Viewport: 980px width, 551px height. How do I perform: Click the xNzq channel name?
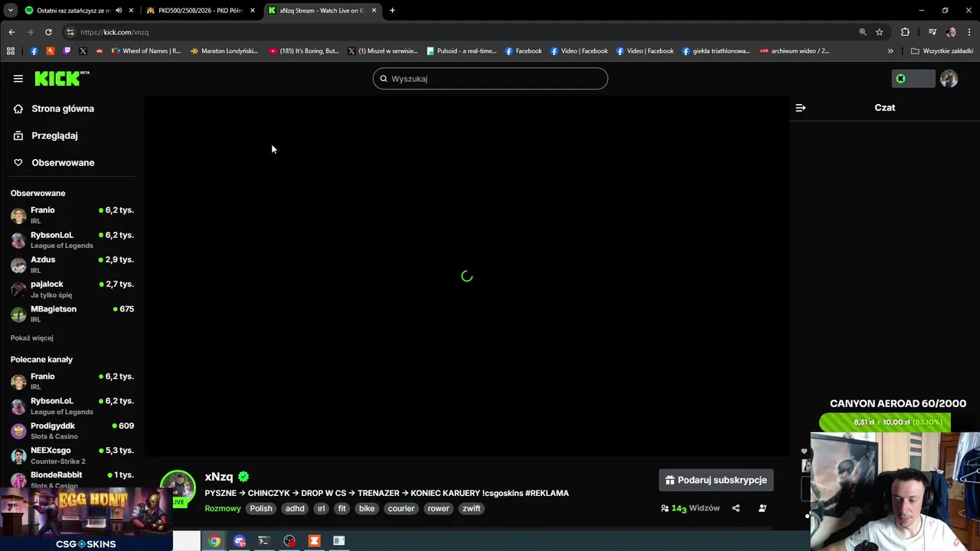pyautogui.click(x=219, y=477)
